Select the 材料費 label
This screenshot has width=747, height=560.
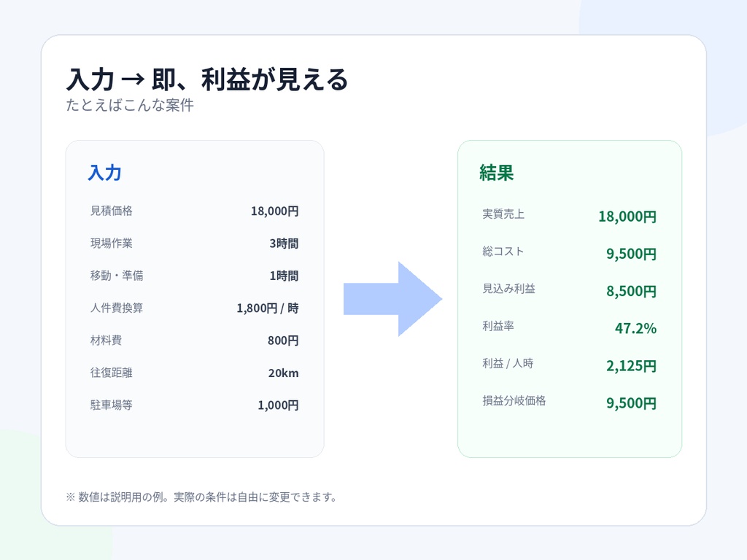click(x=107, y=340)
